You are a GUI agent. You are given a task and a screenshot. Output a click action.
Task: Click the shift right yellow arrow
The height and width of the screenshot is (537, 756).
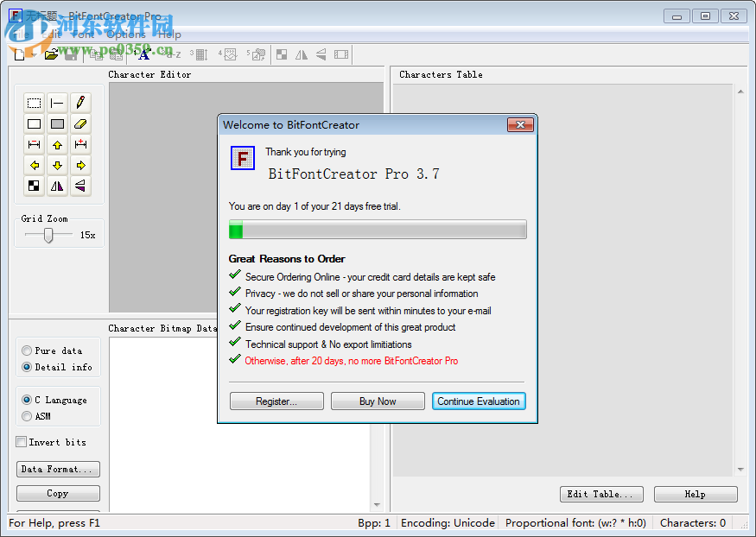click(x=80, y=165)
